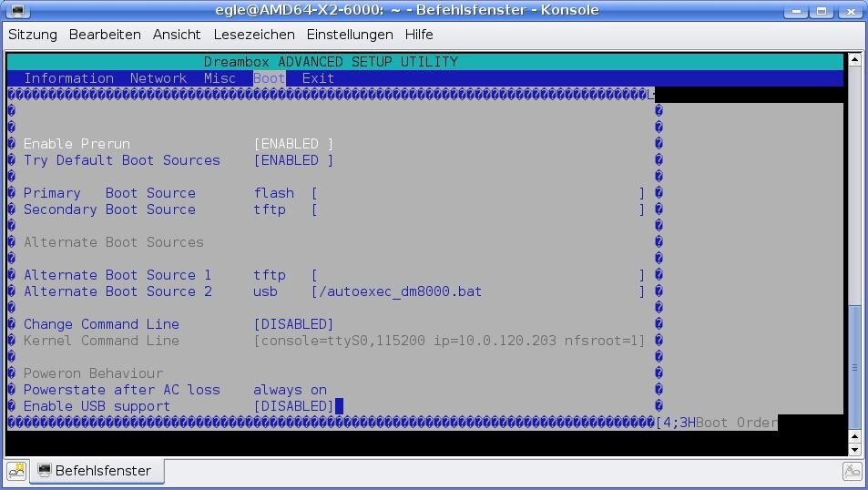The height and width of the screenshot is (490, 868).
Task: Change Primary Boot Source flash value
Action: click(x=274, y=193)
